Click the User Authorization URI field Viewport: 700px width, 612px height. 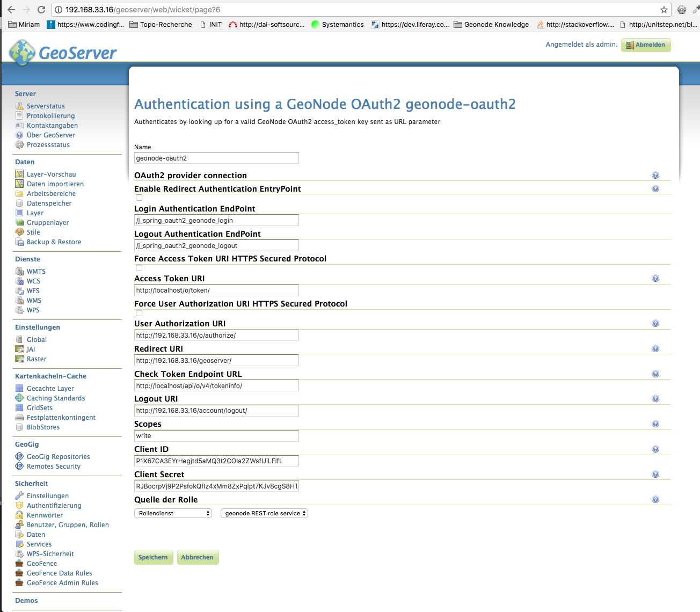(x=216, y=336)
